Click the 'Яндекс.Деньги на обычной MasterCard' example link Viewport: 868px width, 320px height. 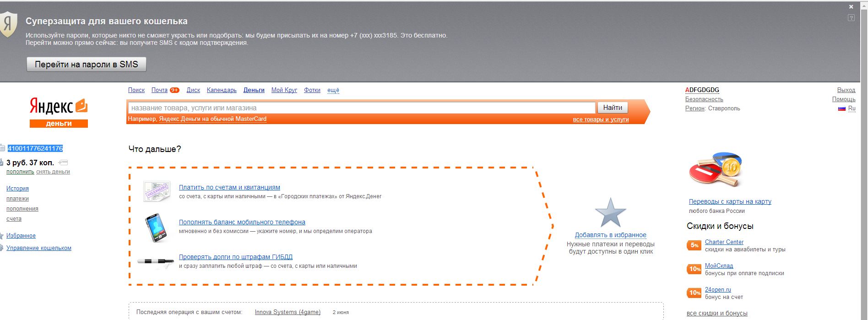click(x=212, y=119)
